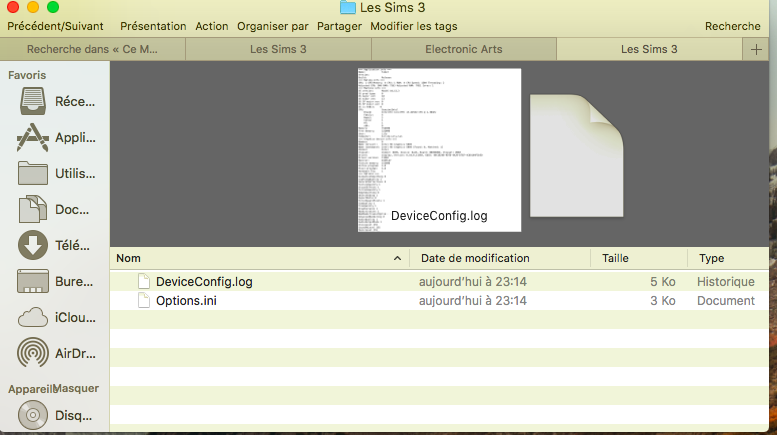Switch to the Recherche dans « Ce M... tab

[x=93, y=49]
